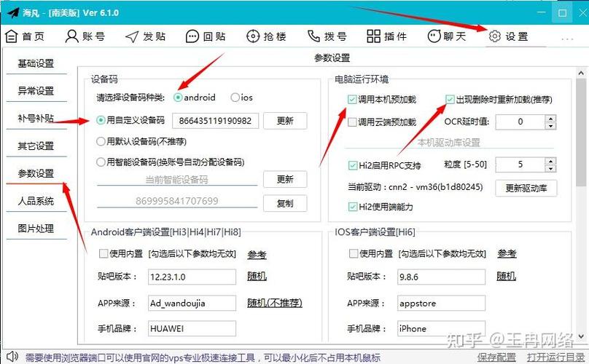Click 随机 link beside IOS 贴吧版本

click(x=506, y=277)
